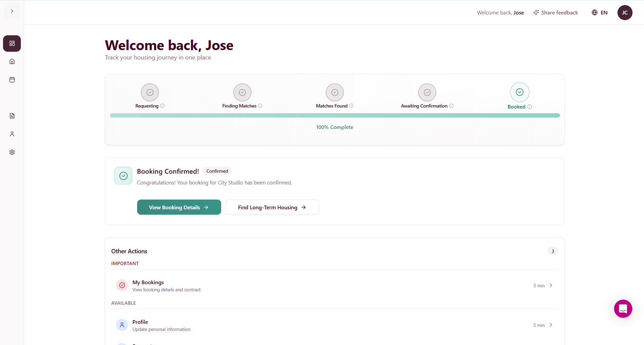Open the documents icon in sidebar
This screenshot has width=644, height=345.
[12, 116]
